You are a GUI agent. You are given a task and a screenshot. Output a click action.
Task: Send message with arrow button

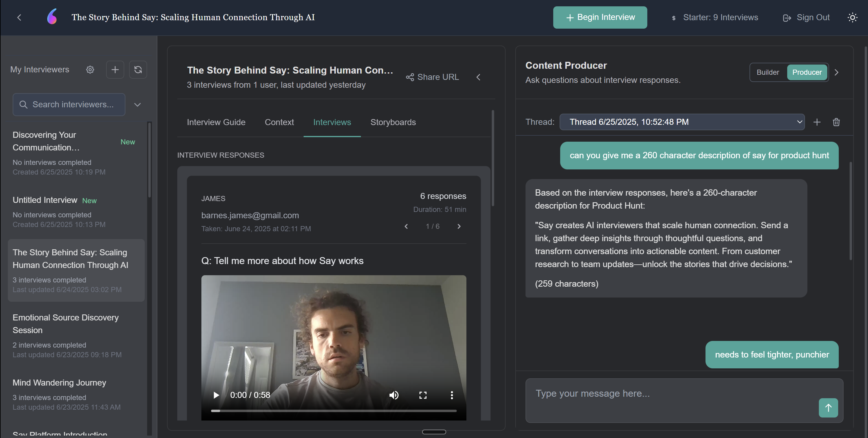[828, 408]
